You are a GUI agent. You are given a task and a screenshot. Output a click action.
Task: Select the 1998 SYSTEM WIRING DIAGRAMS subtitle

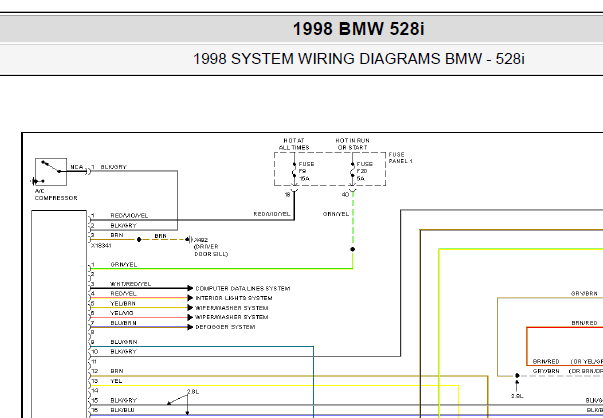click(358, 59)
